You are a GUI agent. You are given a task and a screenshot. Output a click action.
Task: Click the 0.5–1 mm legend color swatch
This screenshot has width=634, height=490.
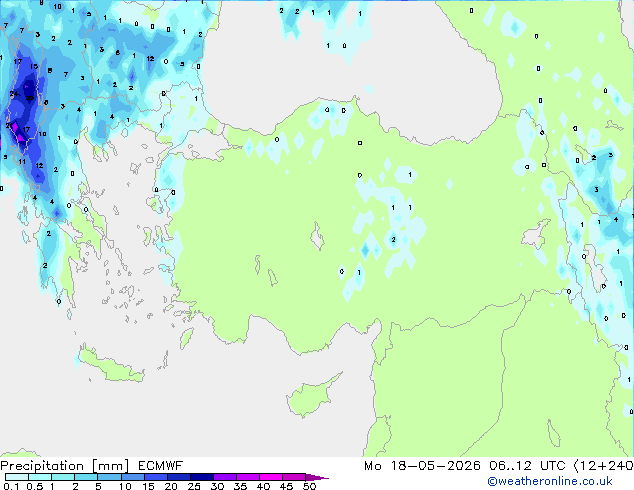40,477
